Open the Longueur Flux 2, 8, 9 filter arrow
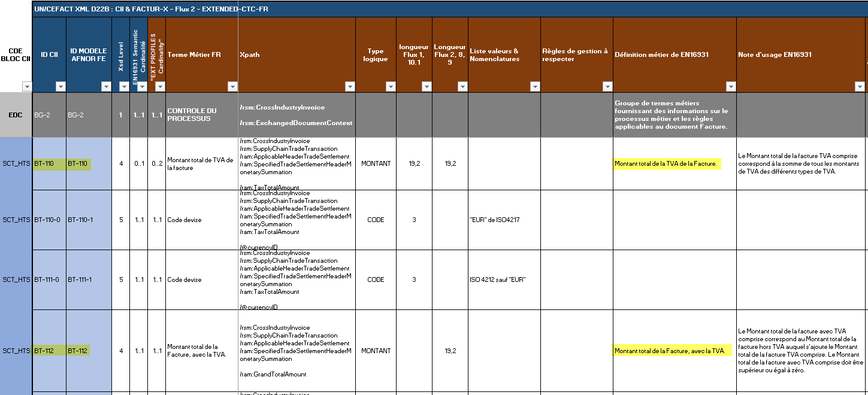This screenshot has height=395, width=868. [462, 87]
